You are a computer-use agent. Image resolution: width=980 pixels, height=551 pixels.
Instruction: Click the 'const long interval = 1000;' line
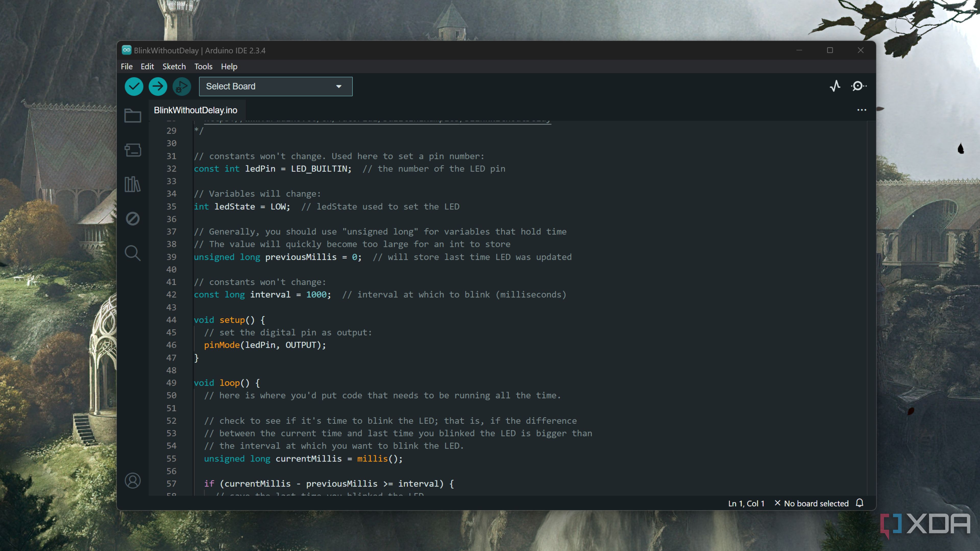(x=263, y=295)
